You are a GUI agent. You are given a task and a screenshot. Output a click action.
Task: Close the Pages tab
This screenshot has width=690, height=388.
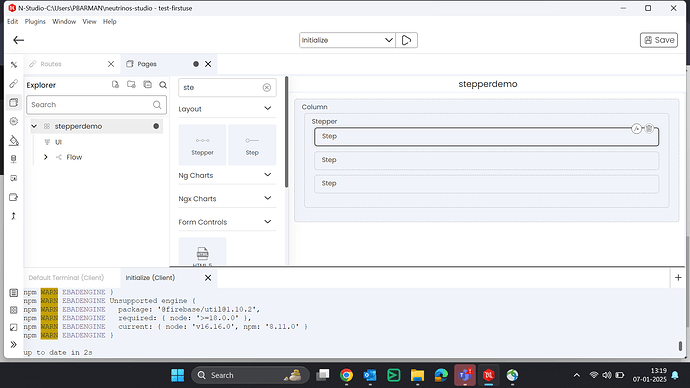click(x=208, y=64)
